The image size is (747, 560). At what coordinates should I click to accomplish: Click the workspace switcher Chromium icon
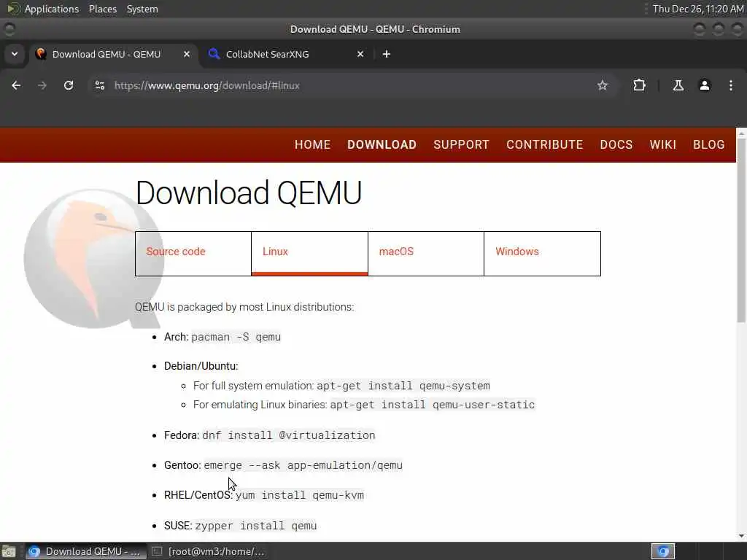click(x=663, y=551)
